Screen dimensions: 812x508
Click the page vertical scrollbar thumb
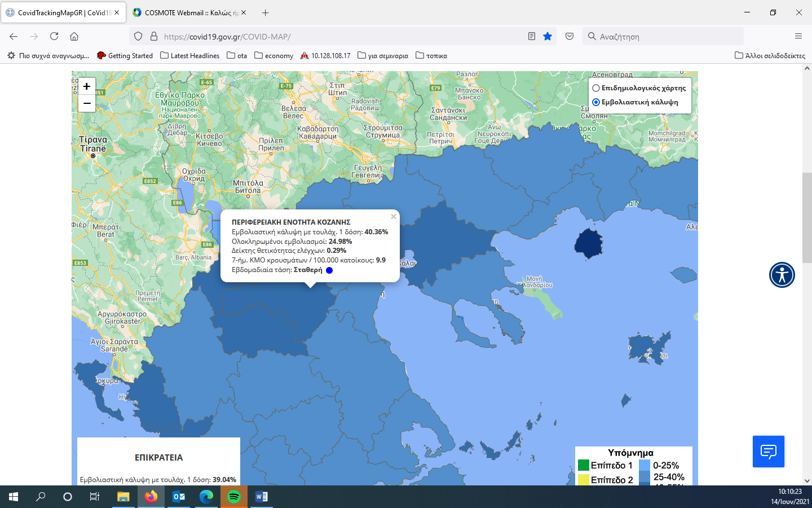[x=807, y=218]
